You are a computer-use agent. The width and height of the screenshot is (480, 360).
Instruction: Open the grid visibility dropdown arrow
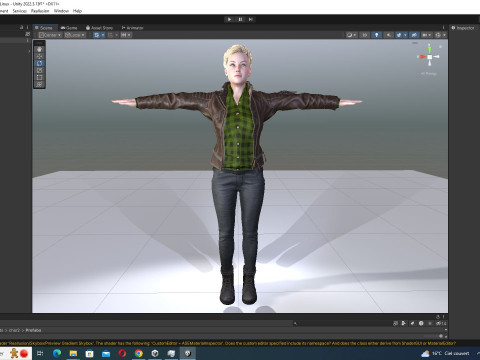point(103,35)
